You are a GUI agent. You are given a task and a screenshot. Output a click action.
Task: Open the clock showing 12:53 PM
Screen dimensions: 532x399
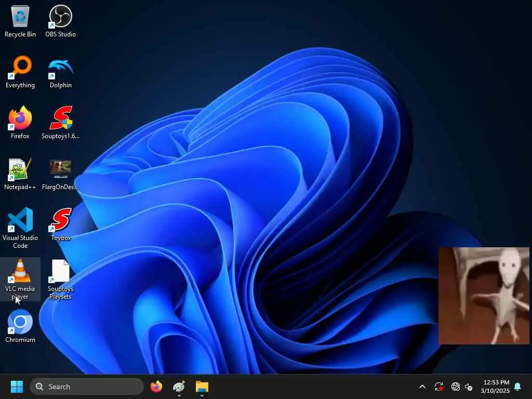coord(495,387)
